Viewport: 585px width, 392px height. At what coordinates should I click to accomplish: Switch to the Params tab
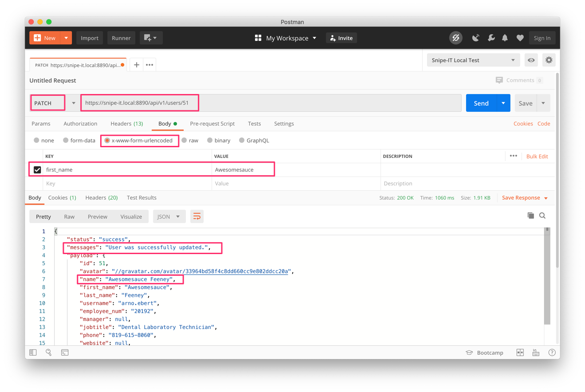(41, 124)
